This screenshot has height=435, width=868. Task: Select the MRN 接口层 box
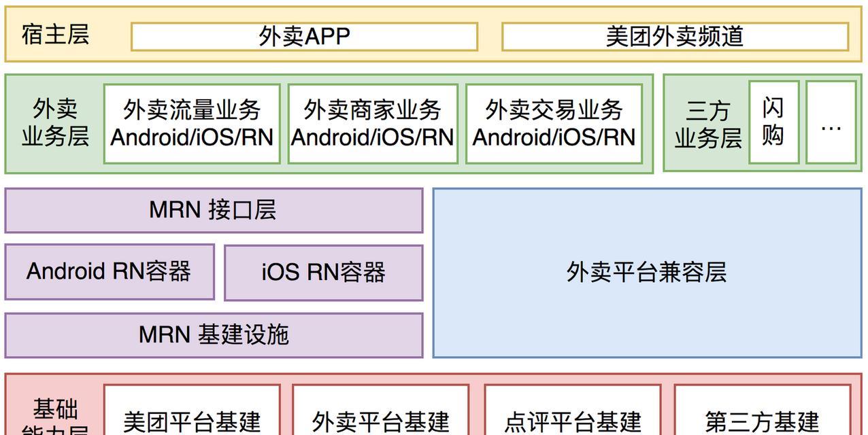[214, 211]
